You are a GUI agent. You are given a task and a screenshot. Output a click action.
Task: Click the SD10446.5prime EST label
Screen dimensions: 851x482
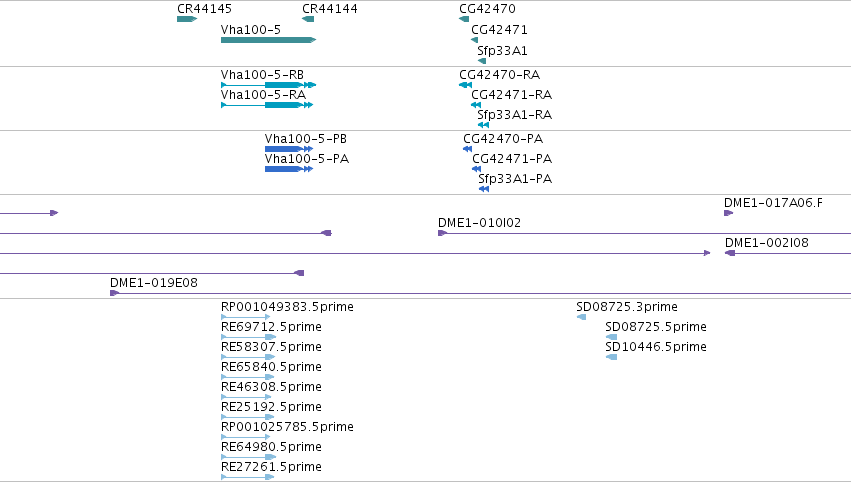[656, 347]
